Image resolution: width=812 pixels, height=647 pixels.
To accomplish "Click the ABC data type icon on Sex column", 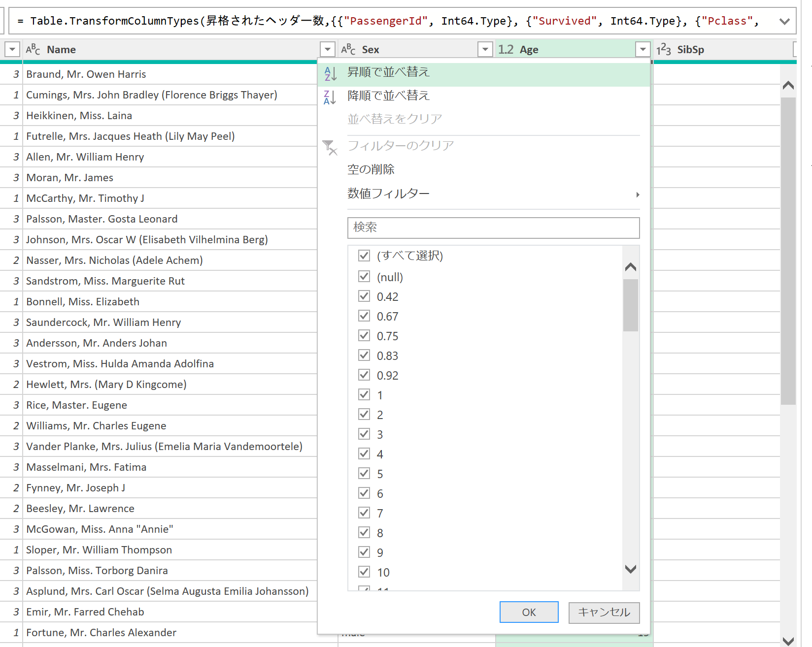I will (348, 49).
